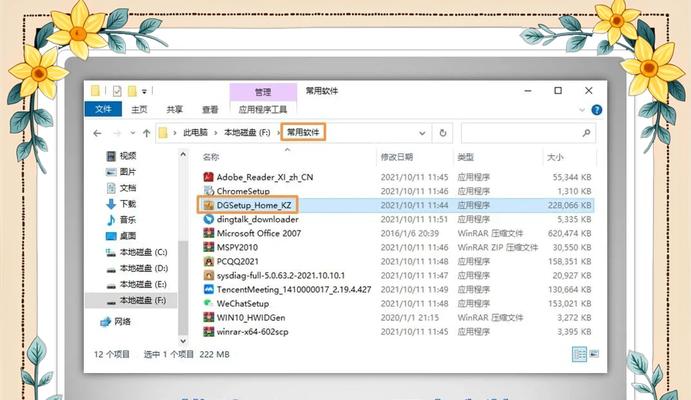This screenshot has width=691, height=400.
Task: Open the 文件 menu
Action: tap(103, 109)
